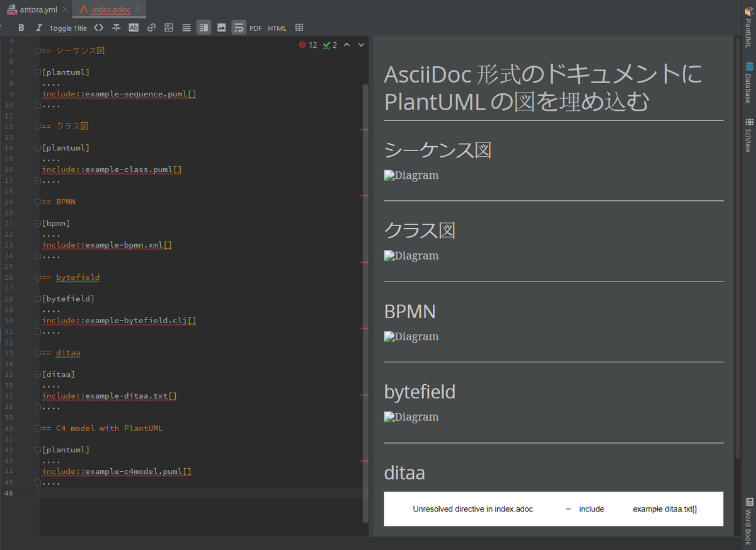This screenshot has height=550, width=756.
Task: Collapse the == C4 model with PlantUML fold
Action: [x=38, y=428]
